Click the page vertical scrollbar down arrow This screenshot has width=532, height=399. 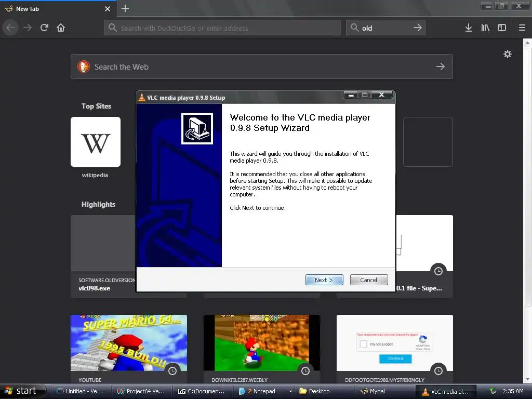coord(527,379)
